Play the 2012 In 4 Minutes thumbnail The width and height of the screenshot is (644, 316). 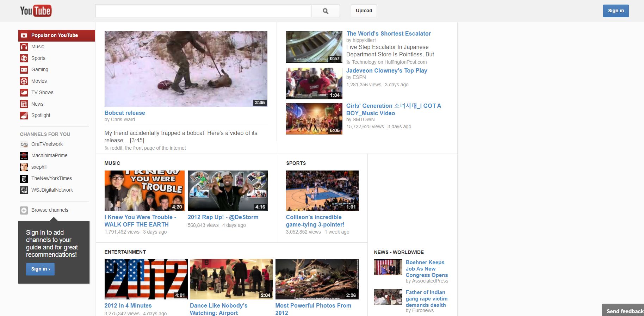click(x=146, y=279)
